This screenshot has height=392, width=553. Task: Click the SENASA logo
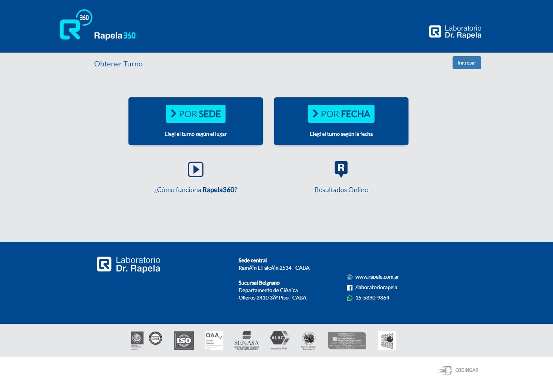(x=246, y=341)
